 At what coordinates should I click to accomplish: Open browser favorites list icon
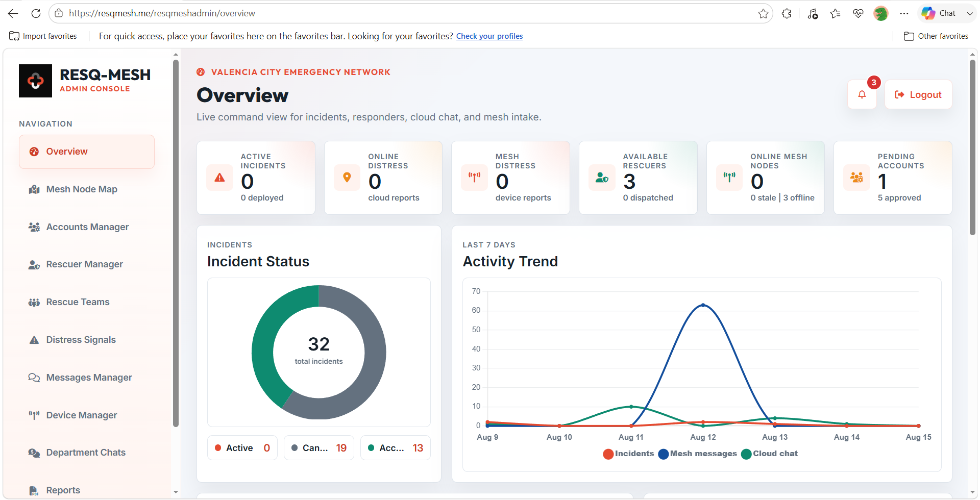click(x=835, y=13)
